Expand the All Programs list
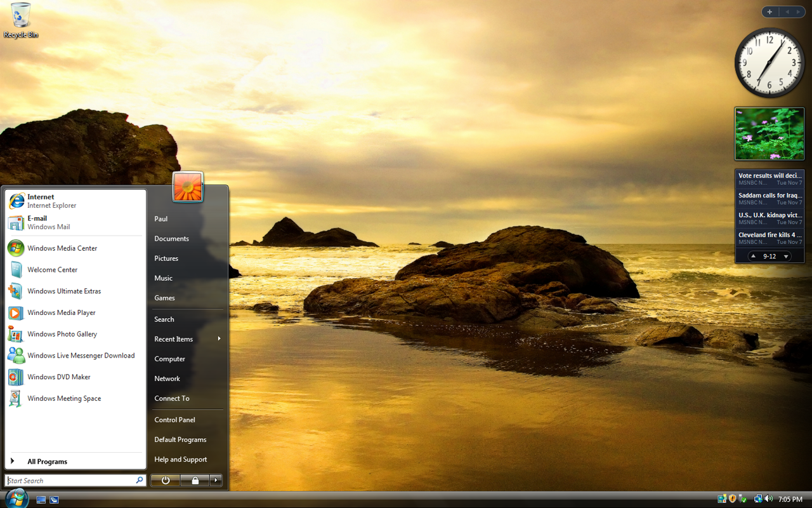 click(75, 462)
